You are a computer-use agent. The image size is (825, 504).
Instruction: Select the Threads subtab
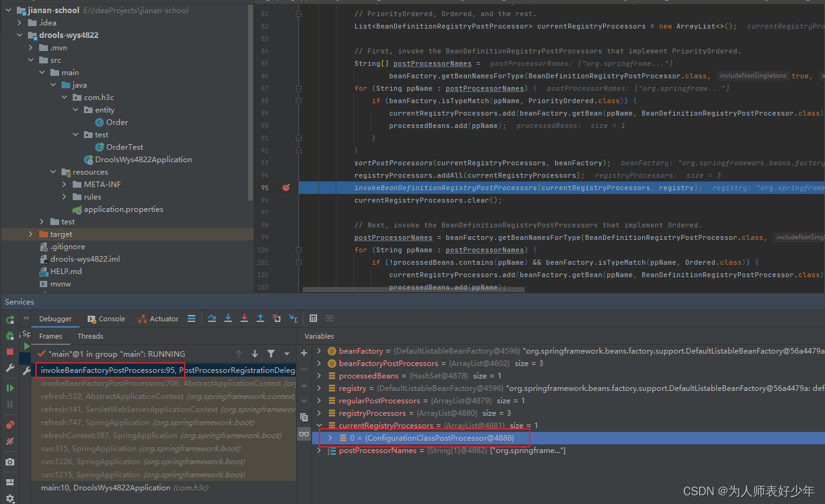tap(90, 336)
